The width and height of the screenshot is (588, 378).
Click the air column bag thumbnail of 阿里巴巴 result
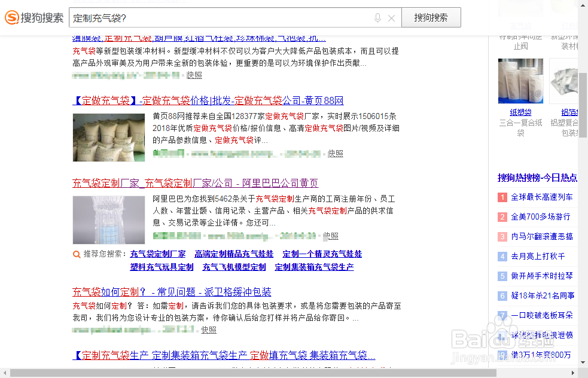[109, 220]
